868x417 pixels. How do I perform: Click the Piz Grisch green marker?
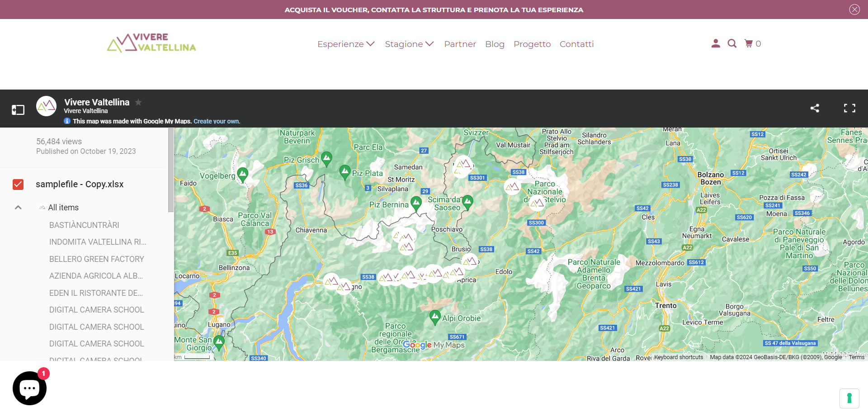tap(326, 159)
